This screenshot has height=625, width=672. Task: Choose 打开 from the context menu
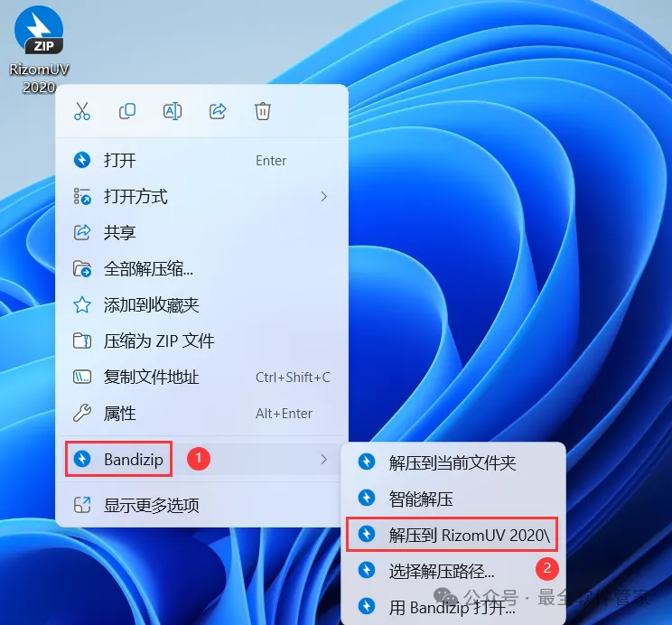coord(201,161)
